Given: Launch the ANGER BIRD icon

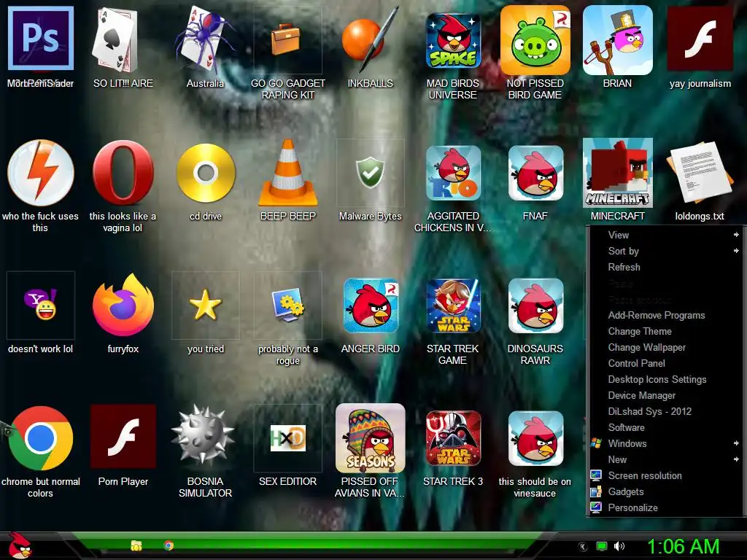Looking at the screenshot, I should pos(371,306).
